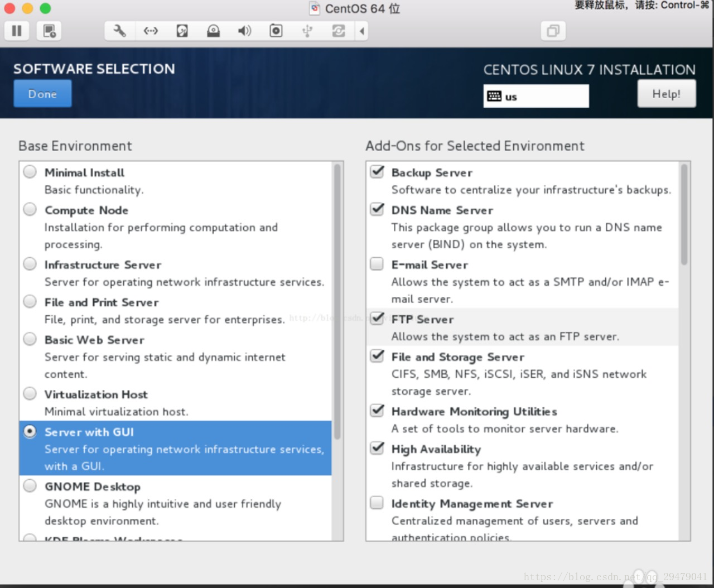The width and height of the screenshot is (714, 588).
Task: Click 'Allows the system to act as an FTP server.'
Action: (505, 336)
